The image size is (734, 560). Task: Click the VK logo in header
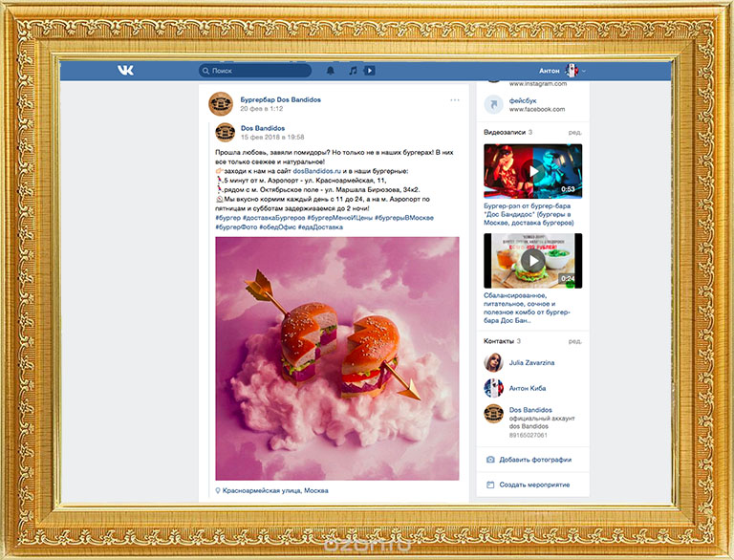point(125,71)
